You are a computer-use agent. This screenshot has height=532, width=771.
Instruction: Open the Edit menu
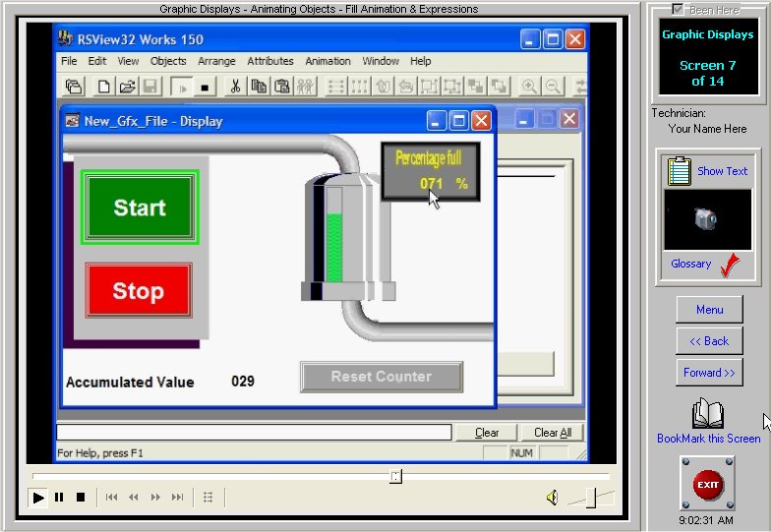[x=97, y=61]
